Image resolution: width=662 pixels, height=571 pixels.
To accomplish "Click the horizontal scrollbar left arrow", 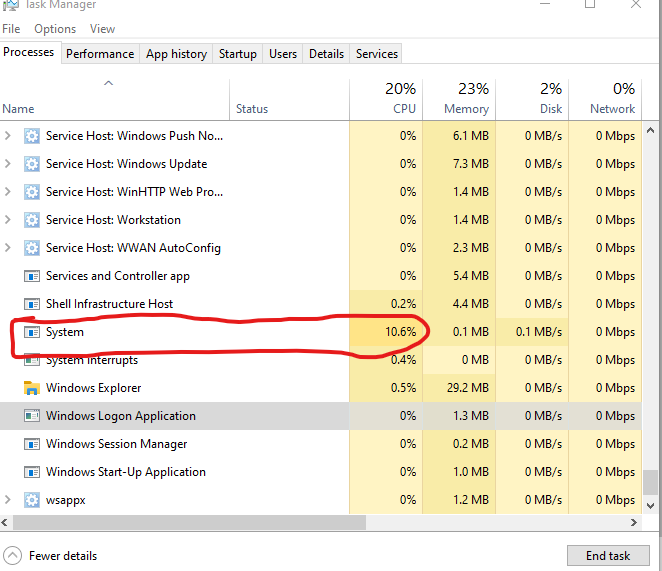I will click(5, 522).
